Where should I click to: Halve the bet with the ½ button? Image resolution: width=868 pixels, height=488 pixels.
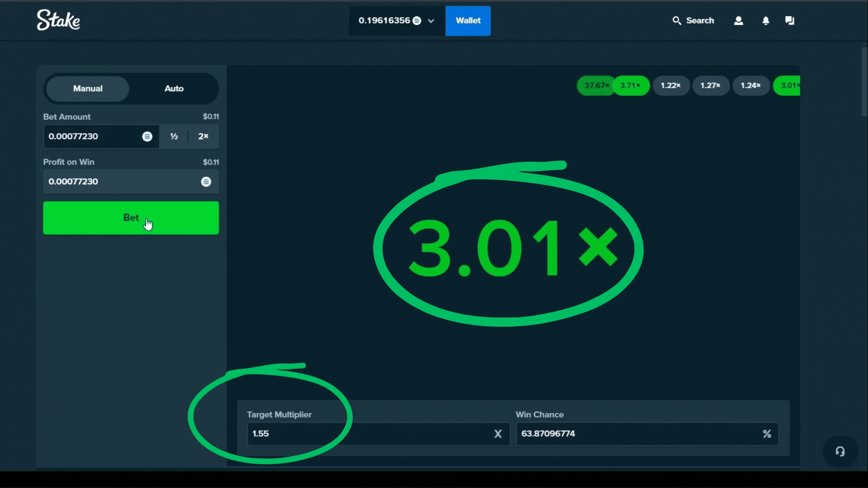click(x=174, y=136)
